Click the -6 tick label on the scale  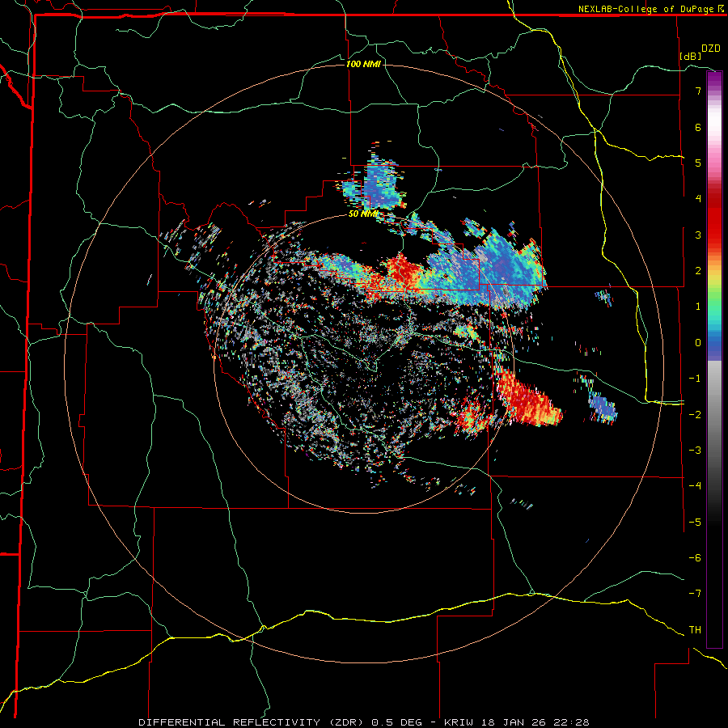click(695, 558)
